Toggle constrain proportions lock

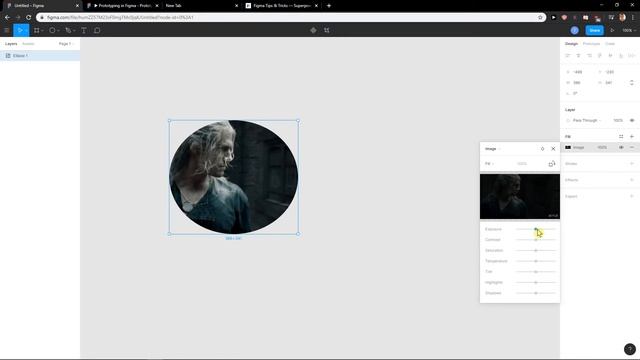tap(632, 82)
